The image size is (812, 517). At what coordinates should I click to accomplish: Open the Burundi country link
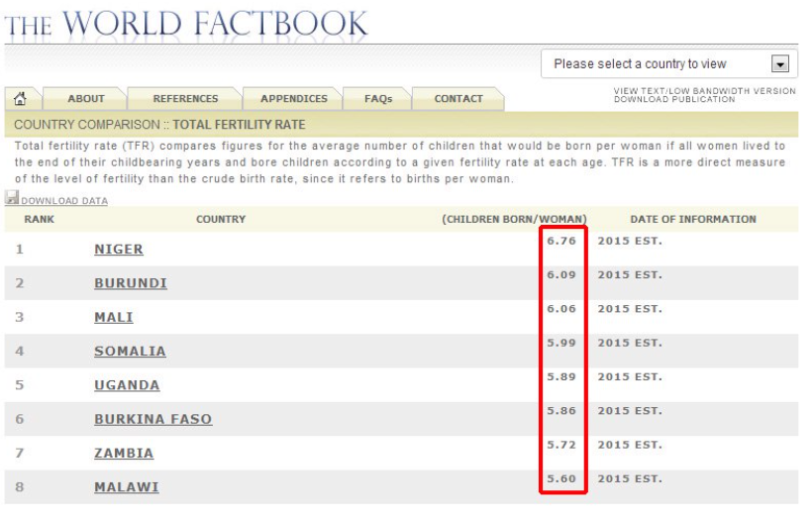coord(131,283)
